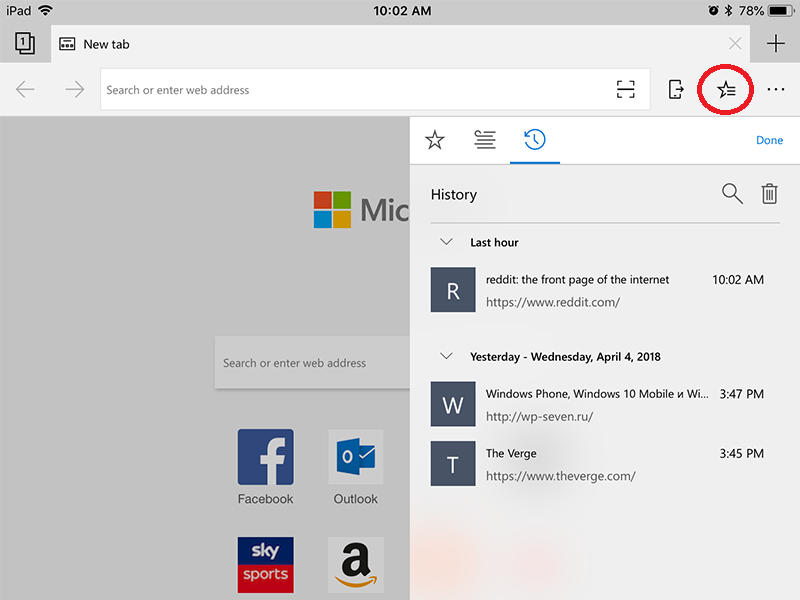Close the New tab
The image size is (800, 600).
pos(735,44)
